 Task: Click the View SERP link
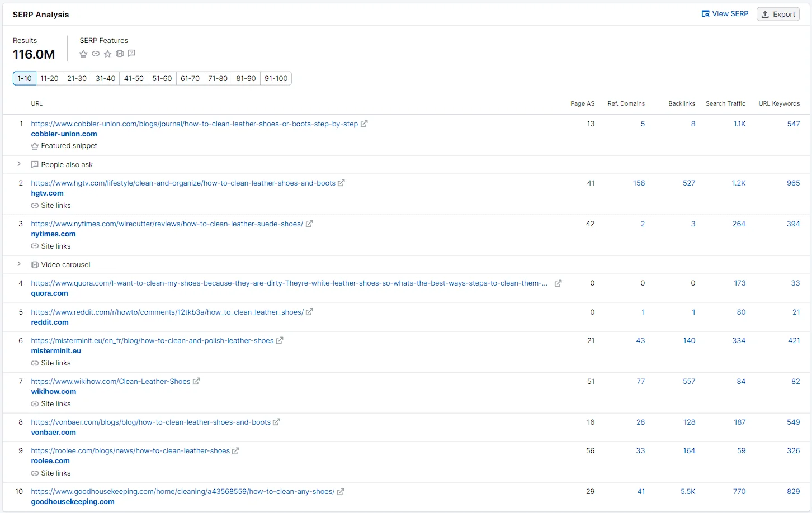pos(725,14)
